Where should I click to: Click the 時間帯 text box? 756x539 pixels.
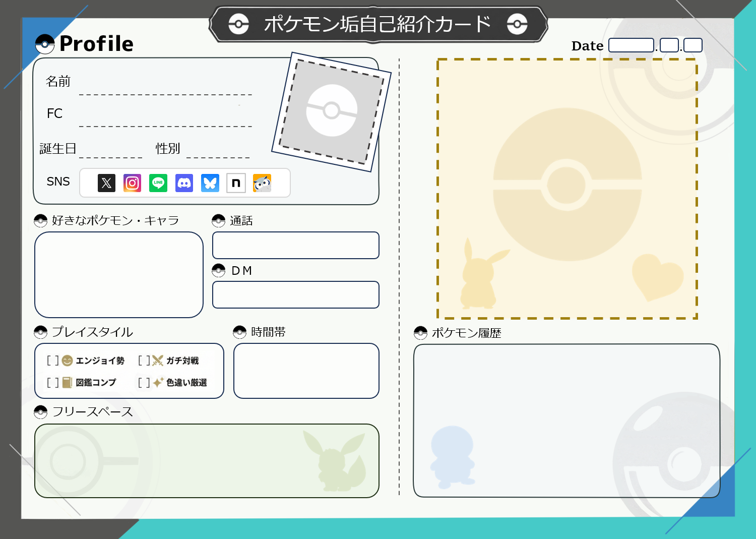tap(306, 371)
